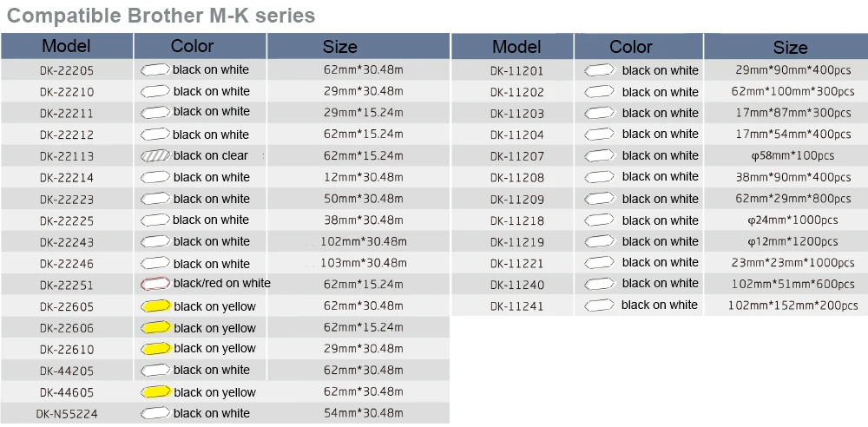Select model DK-22210 in the left table
Screen dimensions: 868x427
coord(67,92)
